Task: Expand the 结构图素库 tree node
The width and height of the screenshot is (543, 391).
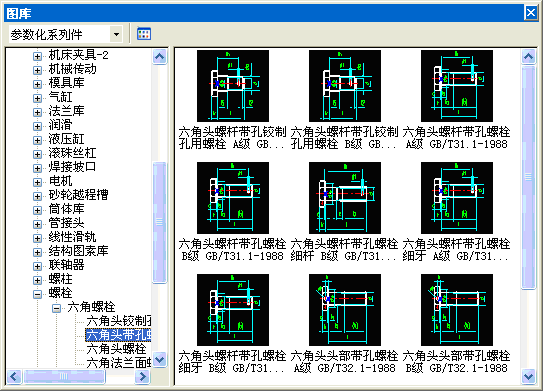Action: (x=37, y=252)
